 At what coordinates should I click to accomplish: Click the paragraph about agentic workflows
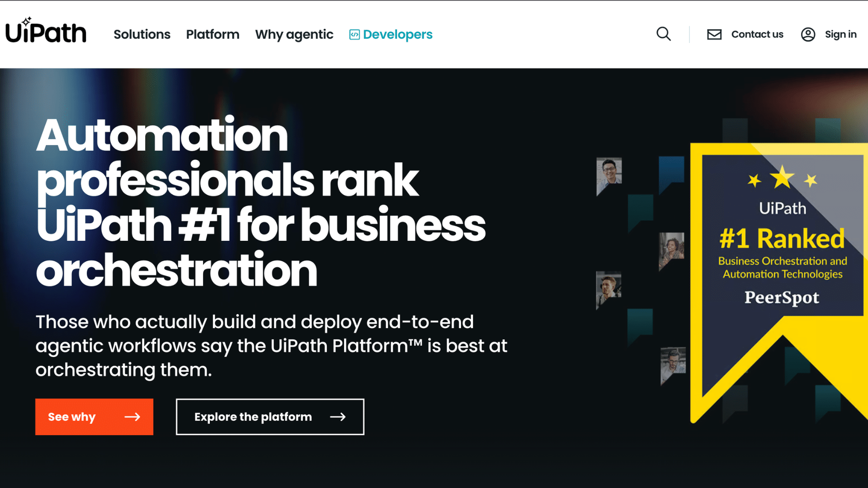pyautogui.click(x=271, y=346)
